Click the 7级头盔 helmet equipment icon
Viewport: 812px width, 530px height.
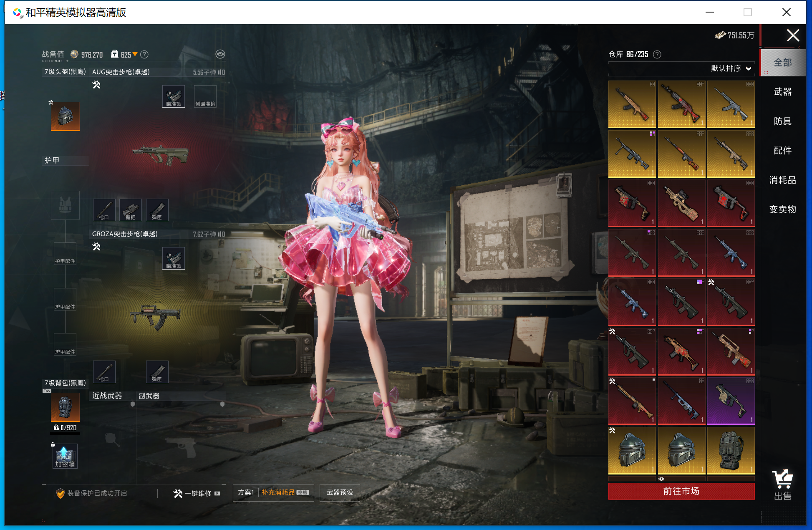pyautogui.click(x=65, y=116)
